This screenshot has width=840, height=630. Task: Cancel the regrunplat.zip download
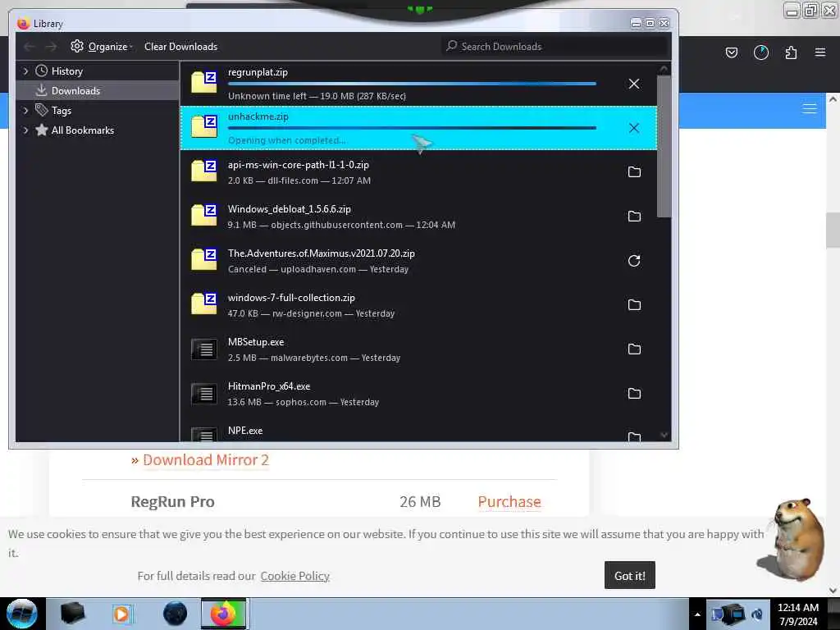[634, 84]
